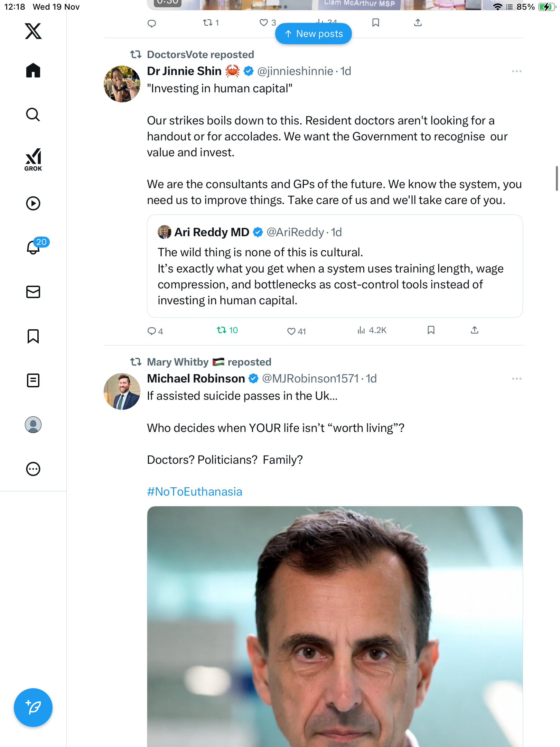560x747 pixels.
Task: Click the page scrollbar on right edge
Action: [557, 178]
